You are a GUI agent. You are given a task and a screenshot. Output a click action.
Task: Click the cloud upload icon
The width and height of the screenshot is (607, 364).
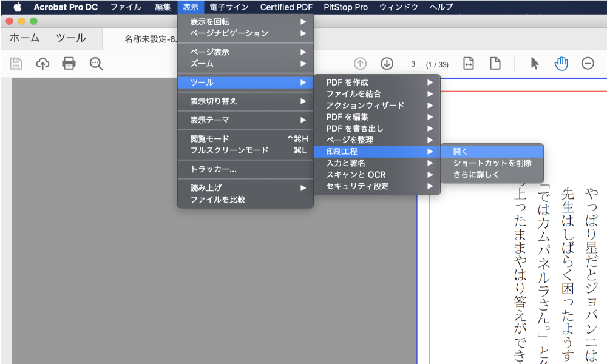(x=42, y=64)
